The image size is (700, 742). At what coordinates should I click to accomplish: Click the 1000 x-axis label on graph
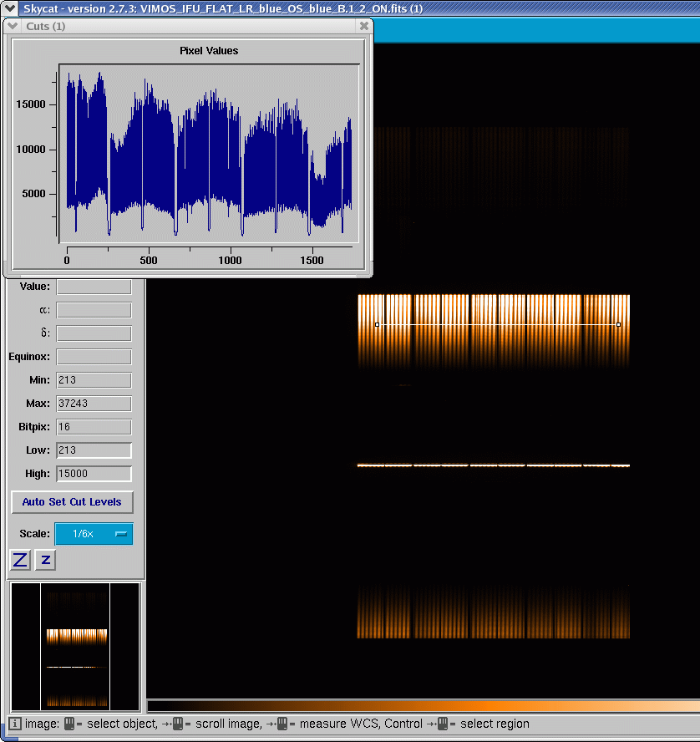click(230, 260)
